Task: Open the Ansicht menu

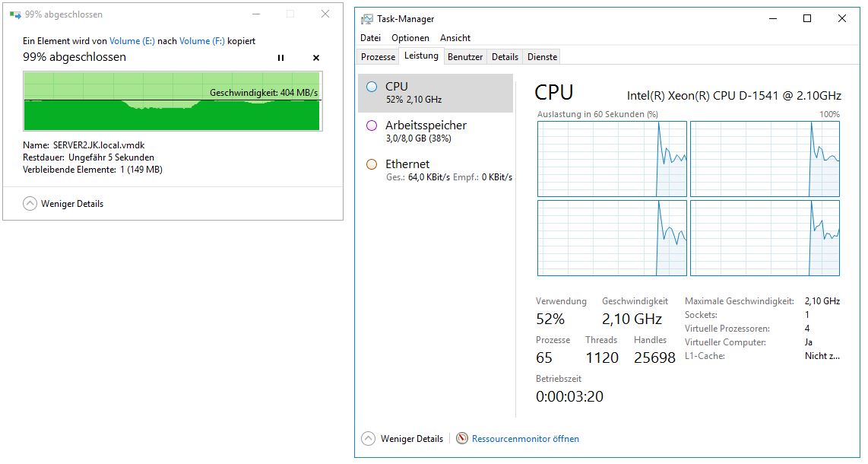Action: pyautogui.click(x=455, y=37)
